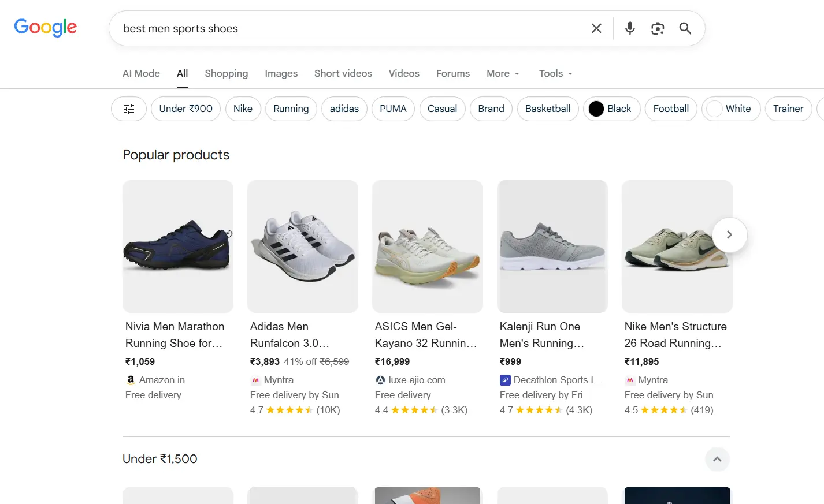Viewport: 824px width, 504px height.
Task: Collapse the Under ₹1,500 section
Action: pos(717,460)
